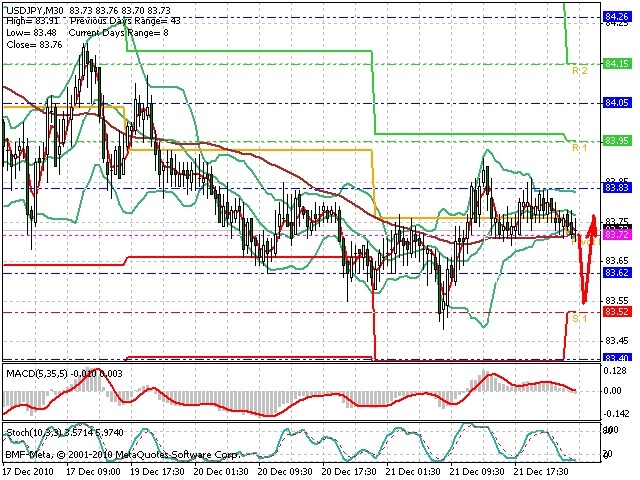Select the 'S 1' support label
Screen dimensions: 640x480
pos(579,318)
